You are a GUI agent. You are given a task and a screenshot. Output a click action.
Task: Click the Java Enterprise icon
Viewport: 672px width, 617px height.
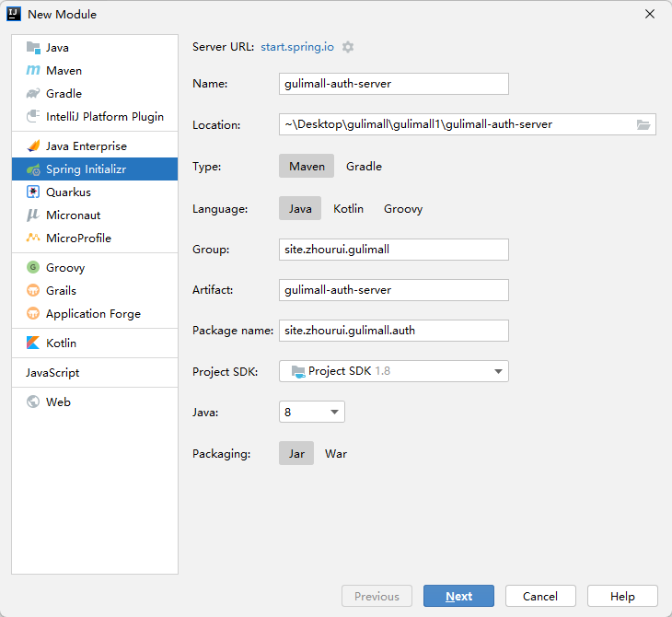[x=33, y=146]
